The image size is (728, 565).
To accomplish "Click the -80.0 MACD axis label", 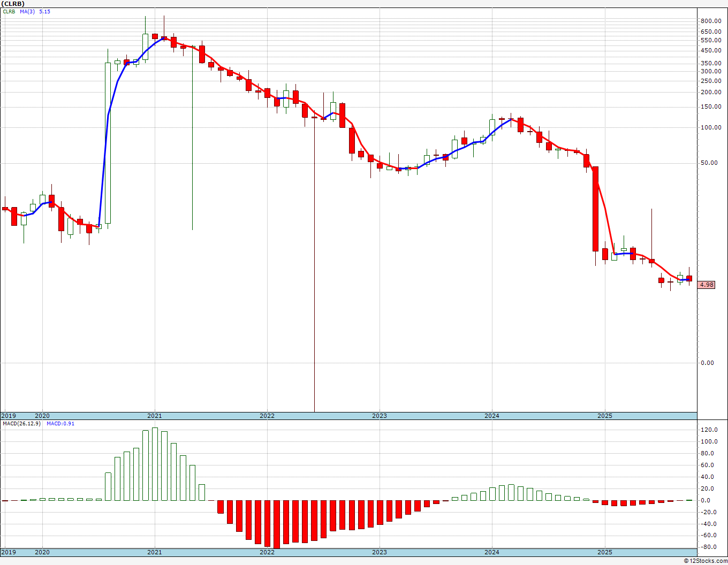I will (x=710, y=547).
